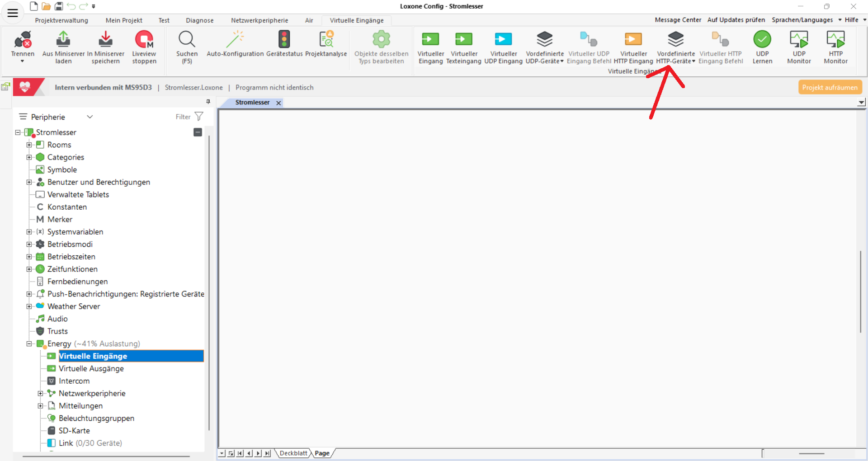Screen dimensions: 868x461
Task: Click In Miniserver speichern icon
Action: [x=105, y=40]
